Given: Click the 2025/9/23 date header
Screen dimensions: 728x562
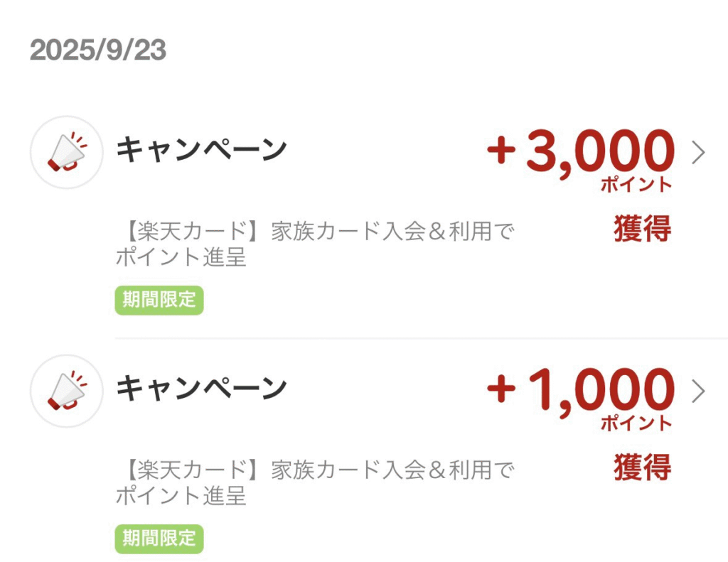Looking at the screenshot, I should (x=98, y=50).
